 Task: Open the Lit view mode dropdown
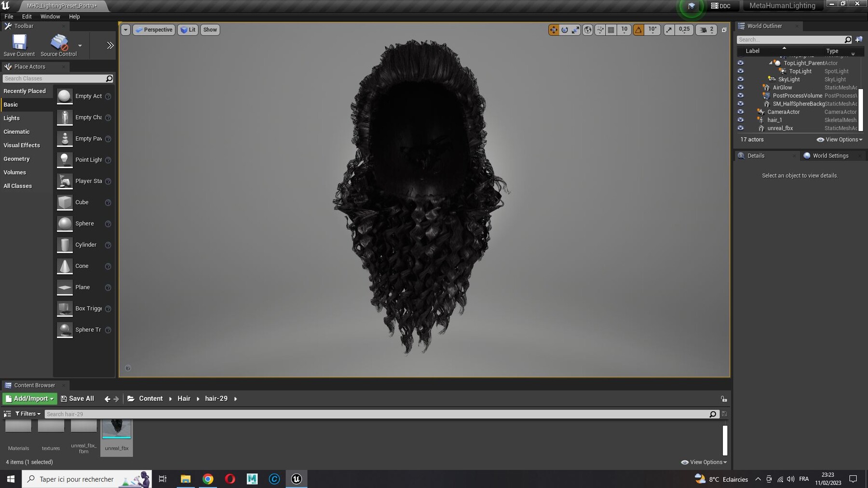coord(188,30)
